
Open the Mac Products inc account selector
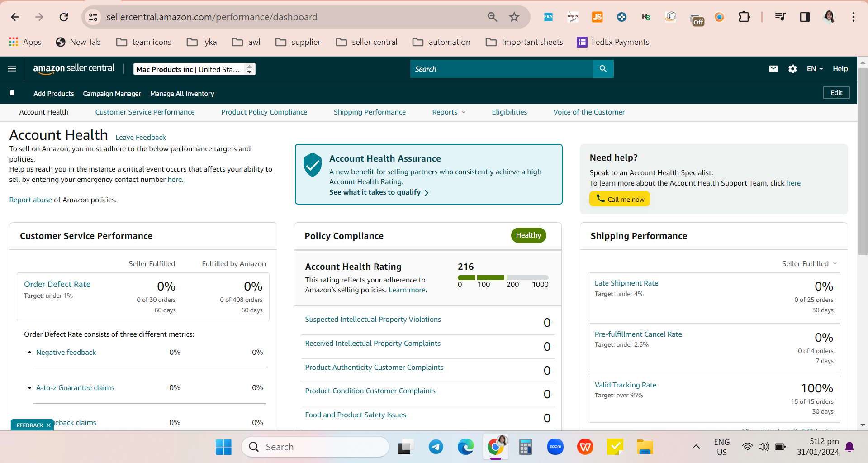coord(194,69)
